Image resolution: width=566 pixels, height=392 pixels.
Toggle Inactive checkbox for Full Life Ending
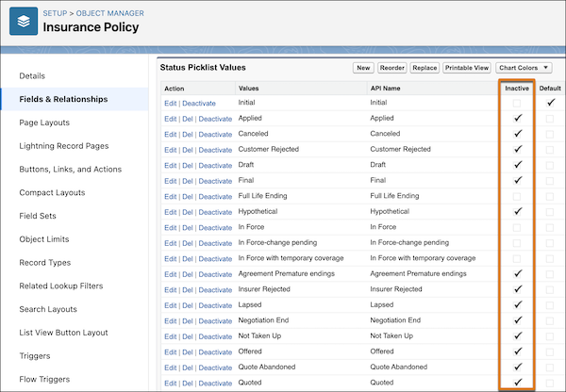(x=517, y=197)
